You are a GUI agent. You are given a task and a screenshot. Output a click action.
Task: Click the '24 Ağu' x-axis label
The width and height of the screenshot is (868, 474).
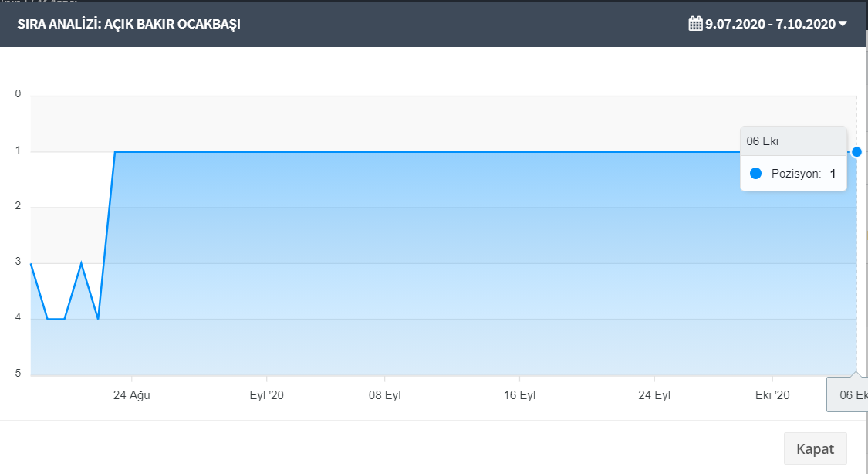[132, 394]
